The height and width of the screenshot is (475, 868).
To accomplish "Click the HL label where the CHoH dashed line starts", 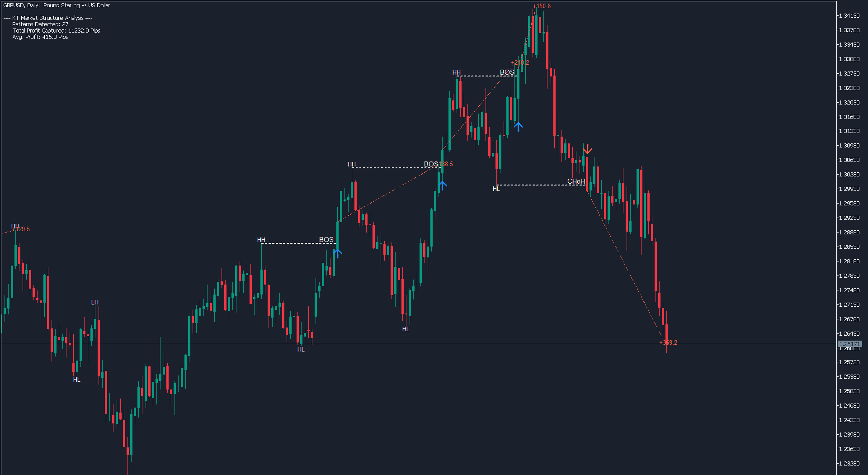I will [496, 189].
